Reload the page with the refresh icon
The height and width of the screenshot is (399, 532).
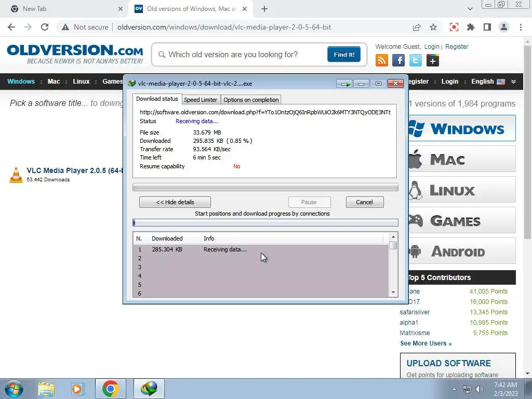pos(45,27)
